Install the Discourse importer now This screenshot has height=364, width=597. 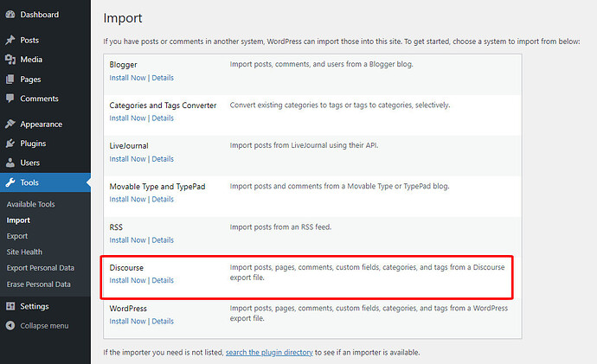tap(127, 280)
